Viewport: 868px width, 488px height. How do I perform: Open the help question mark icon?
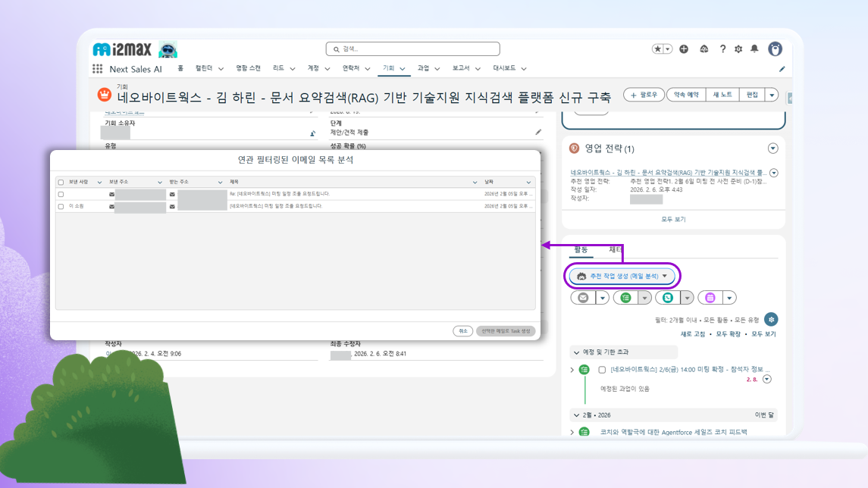pyautogui.click(x=722, y=48)
